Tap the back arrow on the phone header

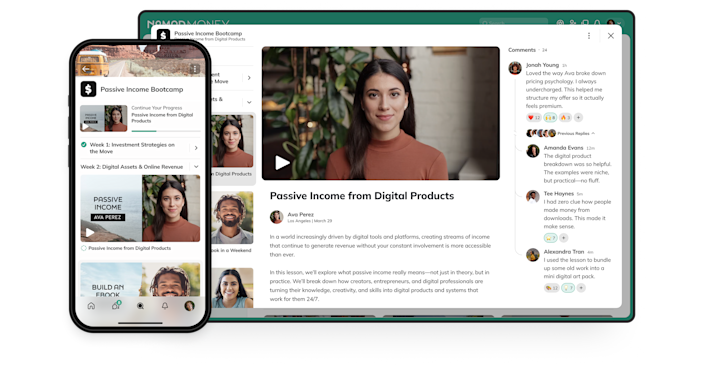(x=86, y=69)
